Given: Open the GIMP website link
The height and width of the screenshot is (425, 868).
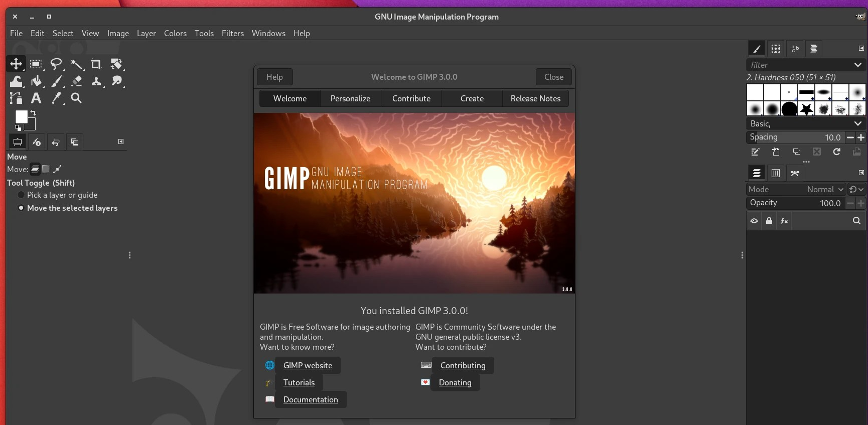Looking at the screenshot, I should click(308, 365).
